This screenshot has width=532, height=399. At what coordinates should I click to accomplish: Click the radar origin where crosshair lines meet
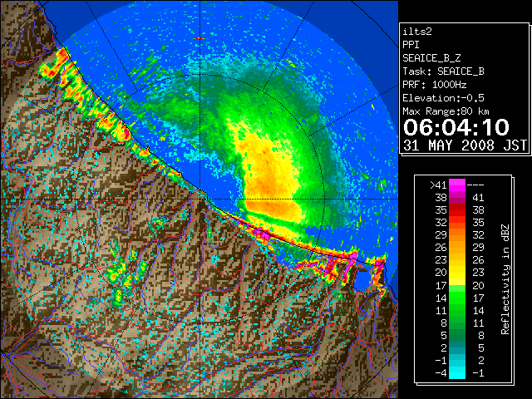tap(200, 199)
